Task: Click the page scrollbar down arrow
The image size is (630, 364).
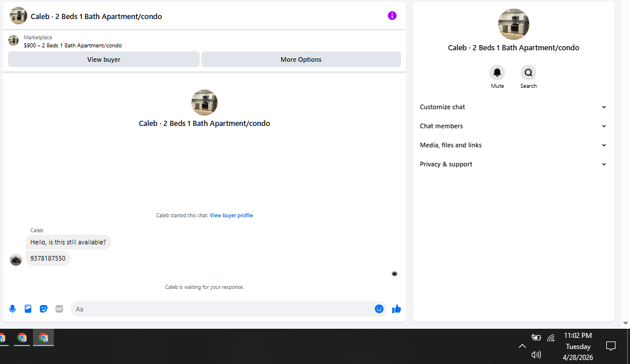Action: coord(625,323)
